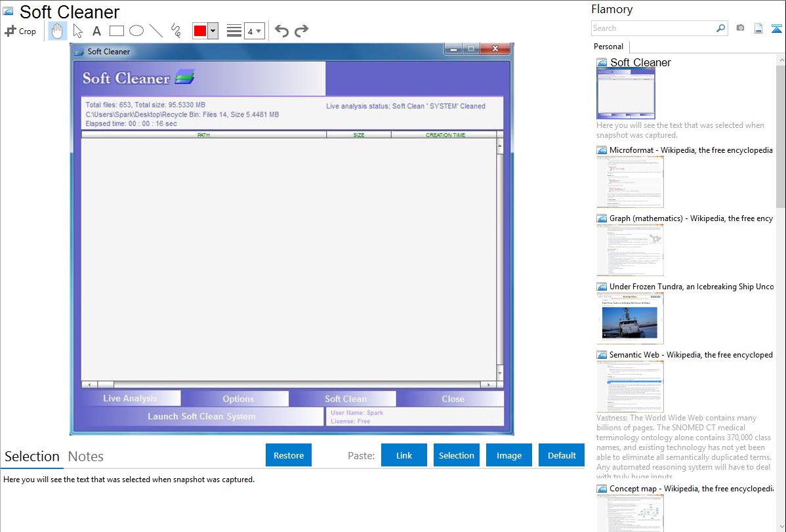Open the Graph (mathematics) snapshot thumbnail
The height and width of the screenshot is (532, 786).
630,250
